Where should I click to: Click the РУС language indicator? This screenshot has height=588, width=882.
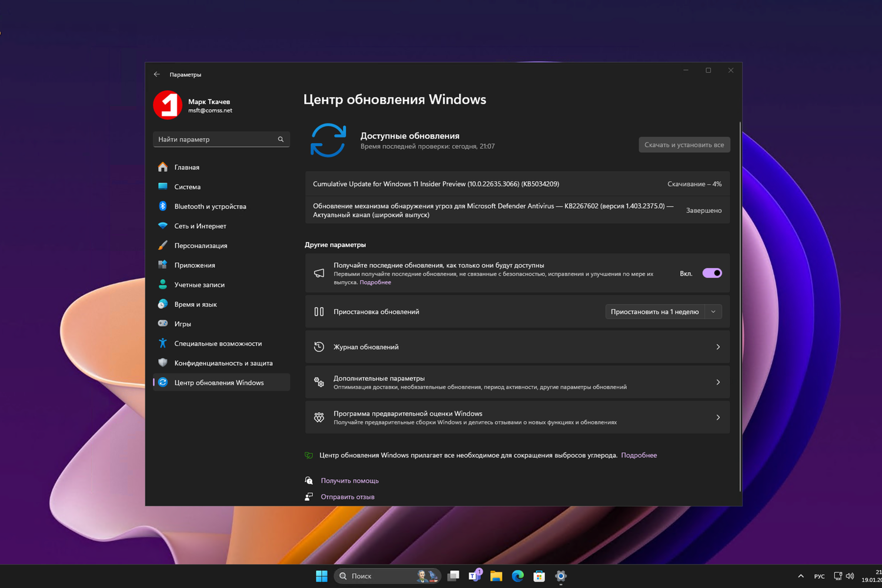(819, 576)
